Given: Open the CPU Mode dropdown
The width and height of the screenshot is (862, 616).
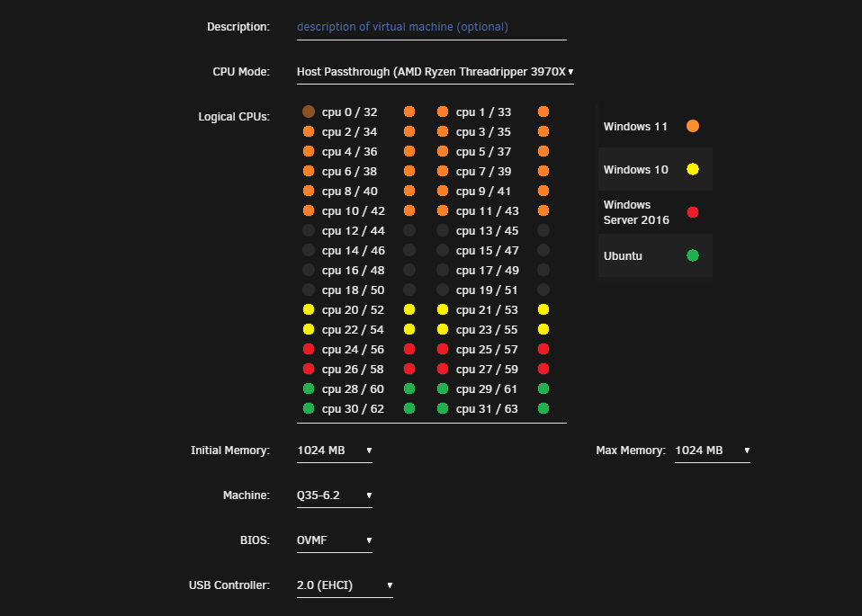Looking at the screenshot, I should (435, 72).
